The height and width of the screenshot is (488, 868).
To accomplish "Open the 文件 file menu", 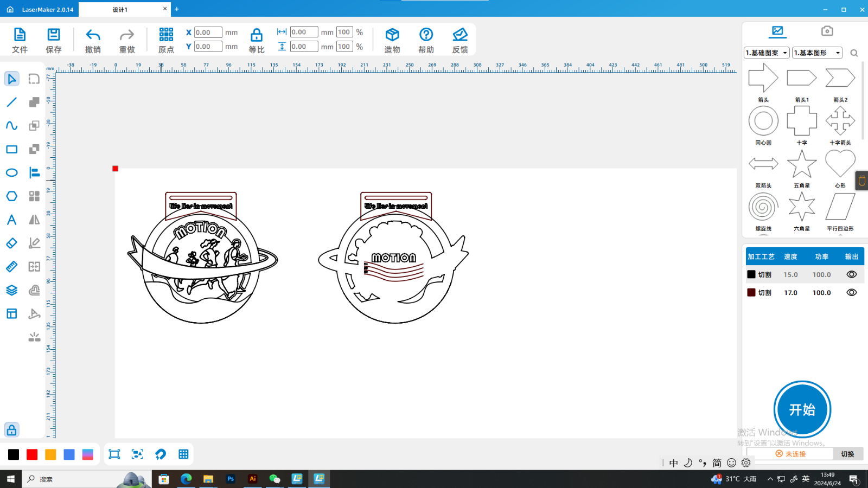I will (20, 41).
